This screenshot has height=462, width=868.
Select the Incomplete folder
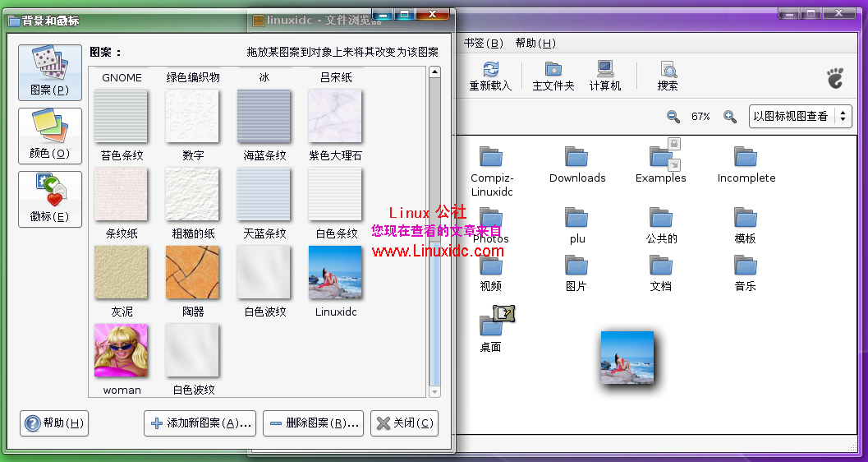746,157
